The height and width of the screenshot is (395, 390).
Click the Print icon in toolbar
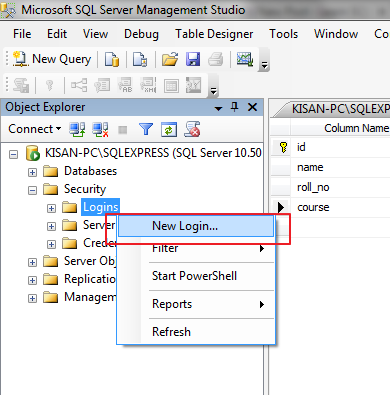point(216,60)
